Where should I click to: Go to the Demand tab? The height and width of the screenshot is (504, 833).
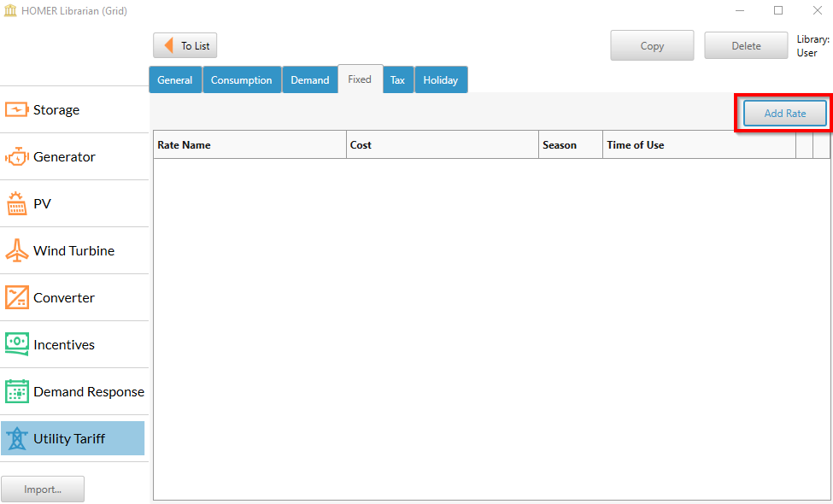click(x=309, y=80)
